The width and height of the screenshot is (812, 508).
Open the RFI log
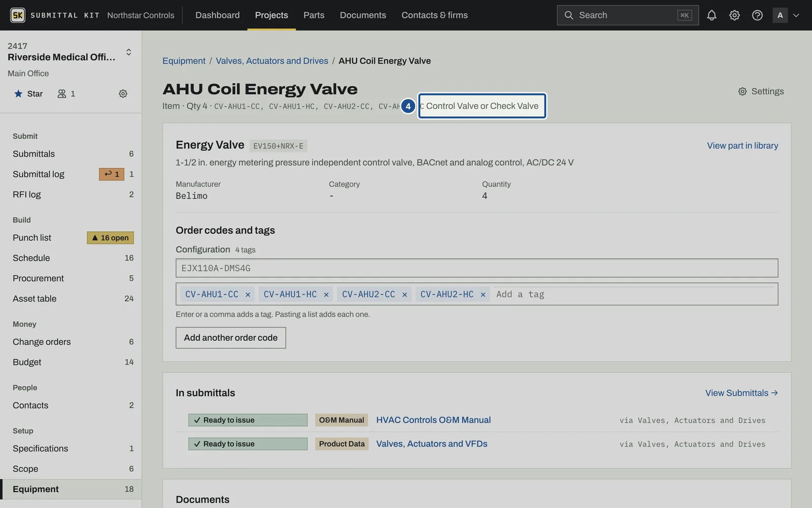tap(71, 195)
